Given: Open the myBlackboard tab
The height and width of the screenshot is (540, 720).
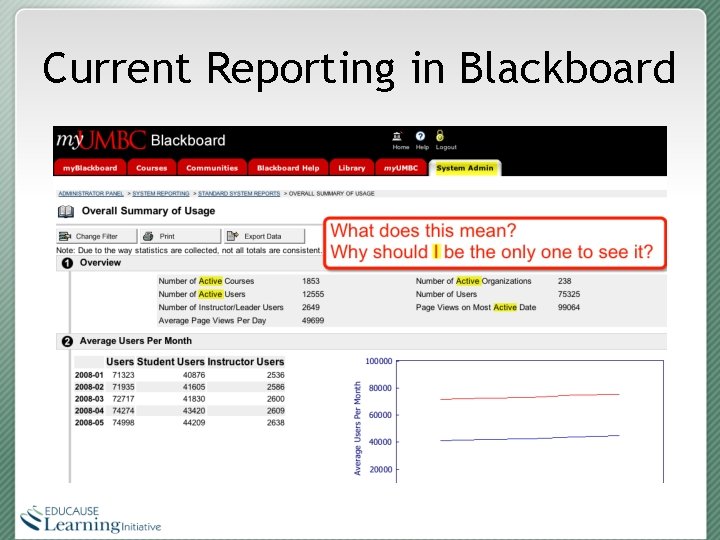Looking at the screenshot, I should pyautogui.click(x=90, y=168).
